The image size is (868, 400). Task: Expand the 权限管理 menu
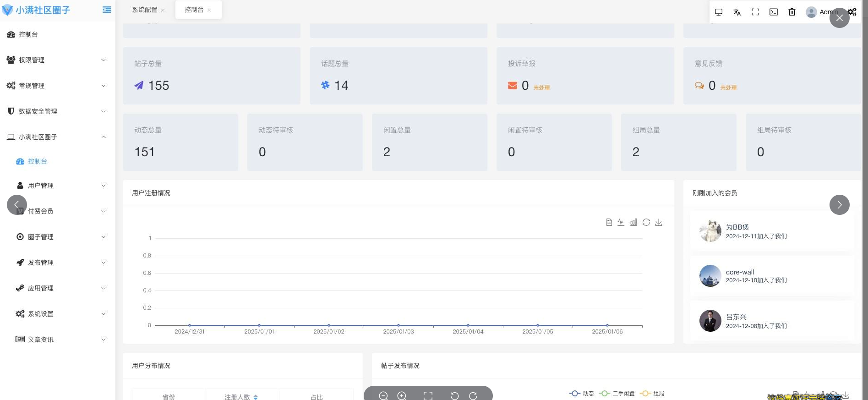click(57, 60)
